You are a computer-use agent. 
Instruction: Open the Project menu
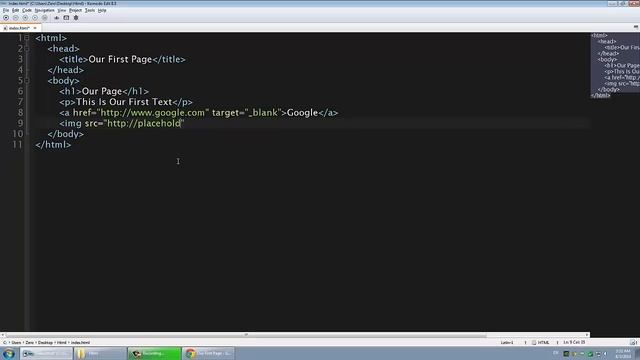point(75,10)
